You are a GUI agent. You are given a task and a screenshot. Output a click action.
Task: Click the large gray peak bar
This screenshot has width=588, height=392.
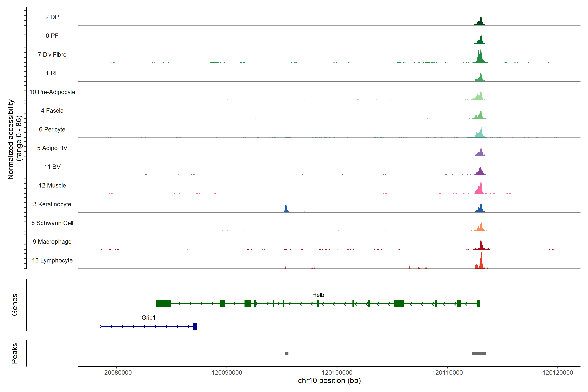coord(479,353)
